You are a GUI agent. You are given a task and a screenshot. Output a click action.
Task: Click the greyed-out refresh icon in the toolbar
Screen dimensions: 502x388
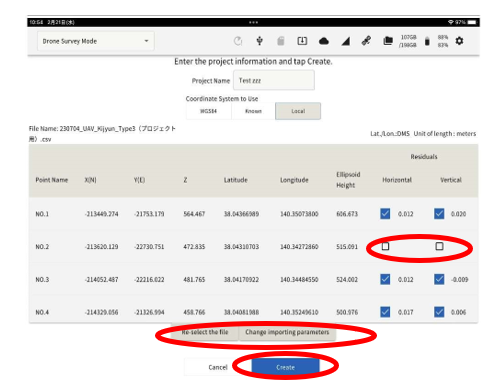(238, 41)
